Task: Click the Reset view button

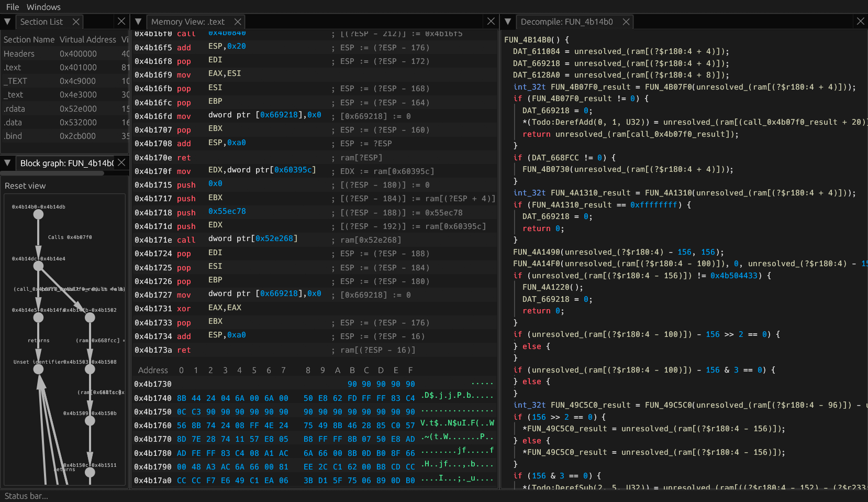Action: (25, 186)
